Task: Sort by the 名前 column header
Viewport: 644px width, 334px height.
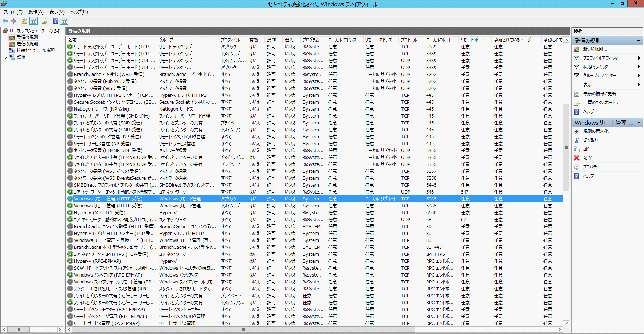Action: pyautogui.click(x=112, y=40)
